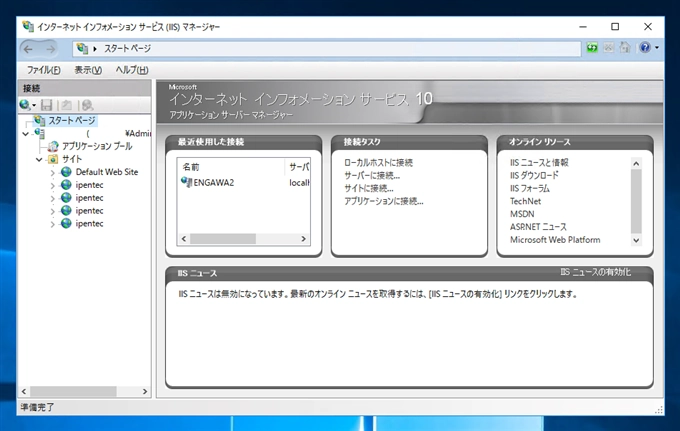Click ローカルホストに接続 link
The height and width of the screenshot is (431, 680).
point(378,163)
